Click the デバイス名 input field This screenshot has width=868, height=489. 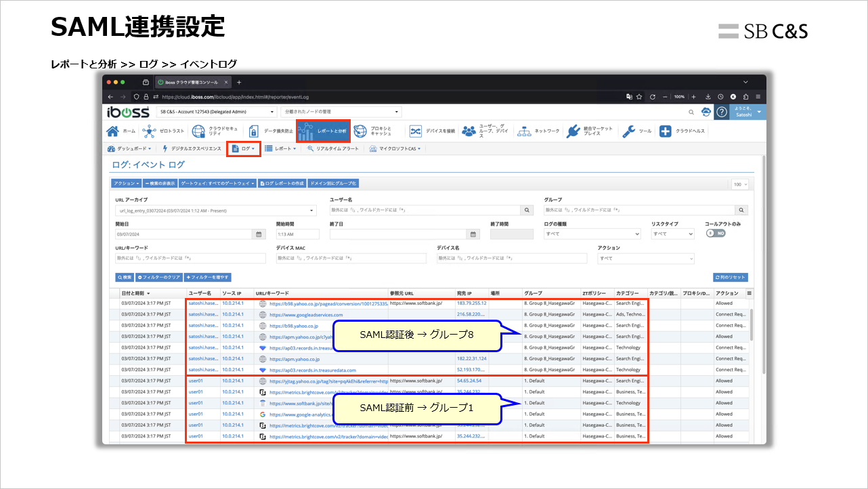(x=512, y=258)
